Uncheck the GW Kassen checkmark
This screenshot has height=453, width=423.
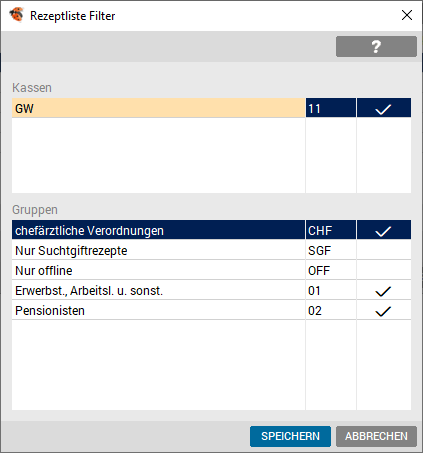tap(383, 108)
